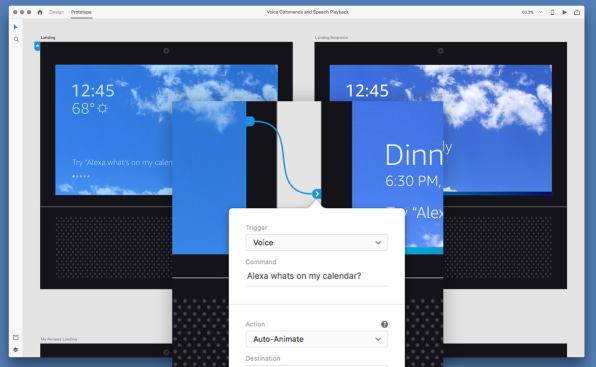The image size is (596, 367).
Task: Open help for the Action setting
Action: tap(384, 324)
